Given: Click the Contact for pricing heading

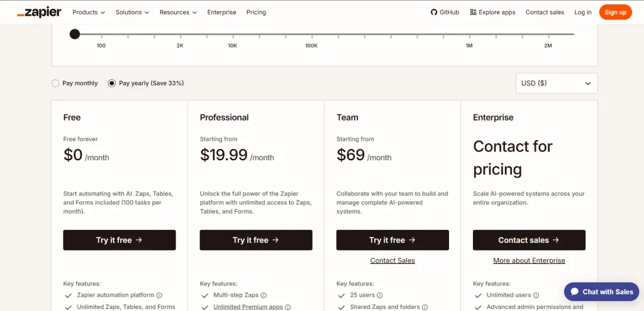Looking at the screenshot, I should (x=513, y=158).
